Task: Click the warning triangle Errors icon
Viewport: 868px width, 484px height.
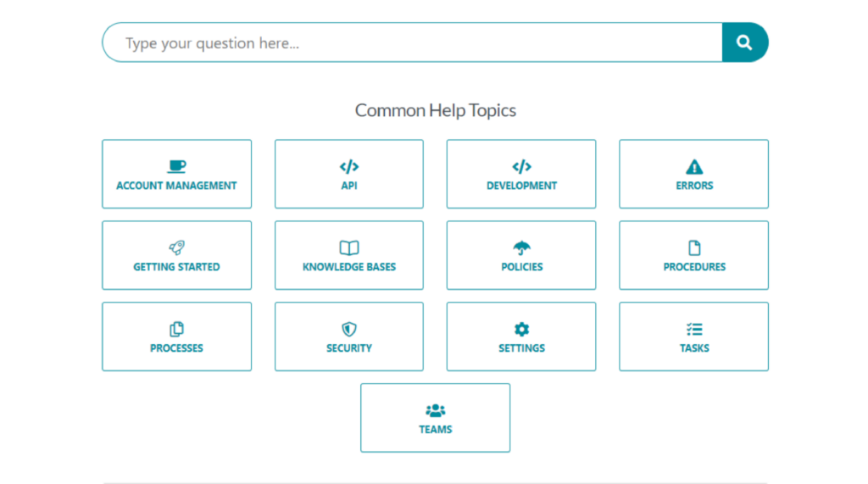Action: 694,167
